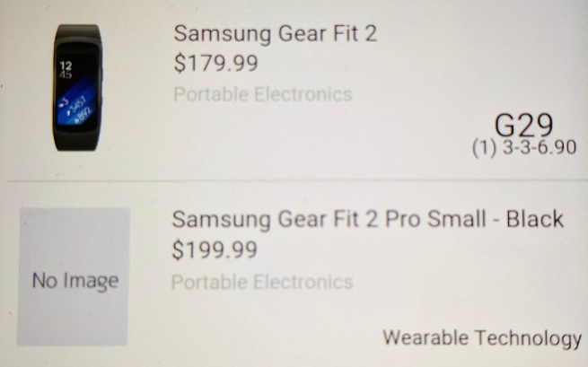Screen dimensions: 588x367
Task: Open Portable Electronics category under Gear Fit 2
Action: coord(263,94)
